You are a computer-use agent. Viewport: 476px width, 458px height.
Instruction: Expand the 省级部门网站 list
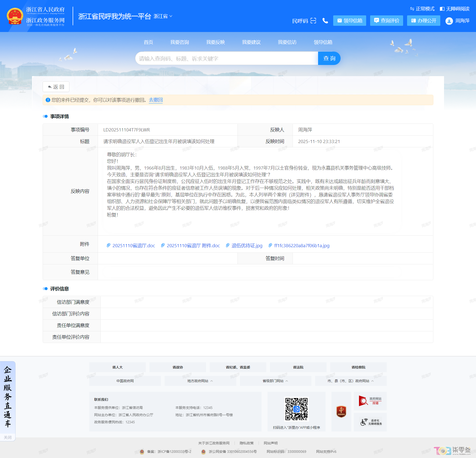click(275, 381)
